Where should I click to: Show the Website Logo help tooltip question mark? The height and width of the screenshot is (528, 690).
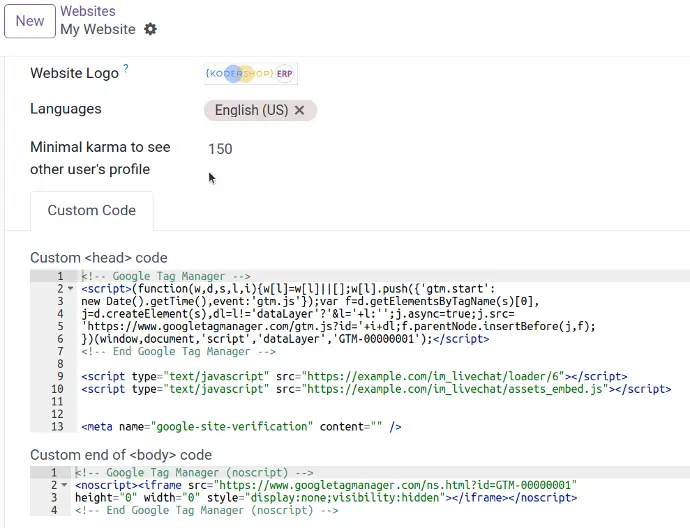(x=126, y=68)
